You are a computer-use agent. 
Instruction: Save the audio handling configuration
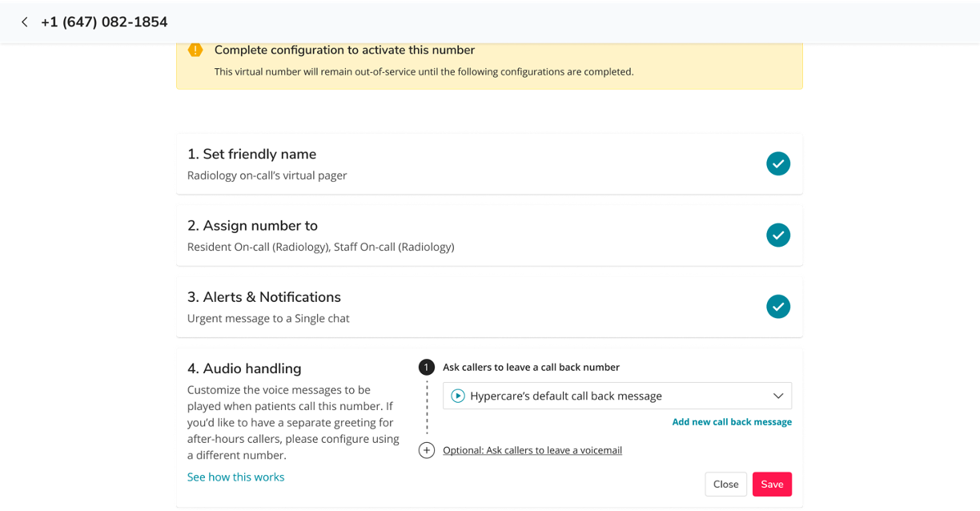click(771, 484)
